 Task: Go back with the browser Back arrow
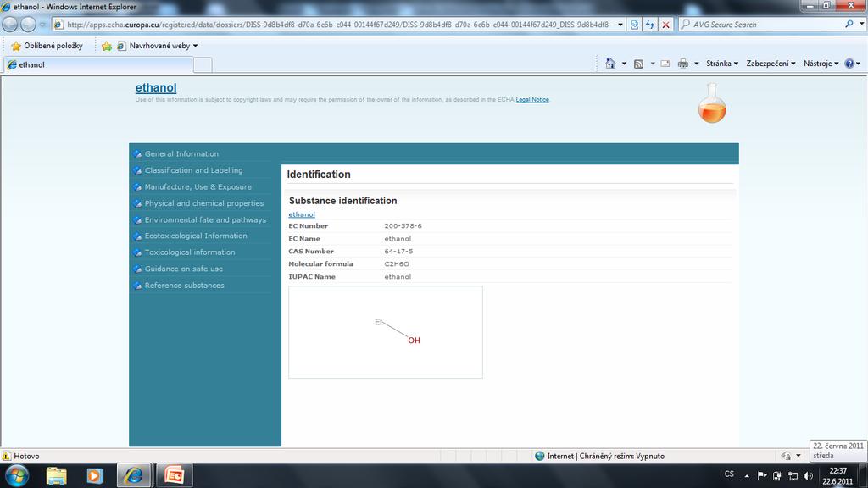[x=10, y=25]
